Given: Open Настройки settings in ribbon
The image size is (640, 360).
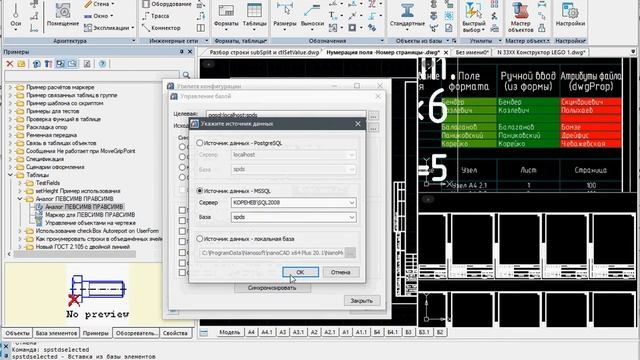Looking at the screenshot, I should (570, 16).
